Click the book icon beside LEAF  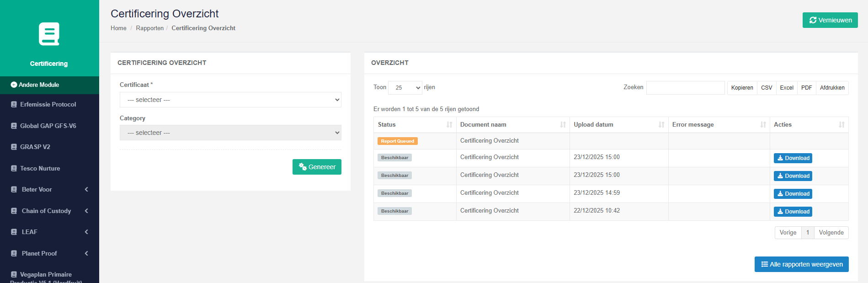(14, 232)
